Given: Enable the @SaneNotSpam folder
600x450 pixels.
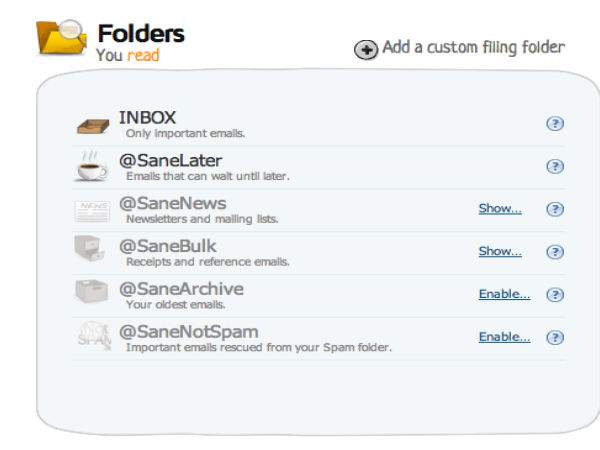Looking at the screenshot, I should tap(504, 337).
